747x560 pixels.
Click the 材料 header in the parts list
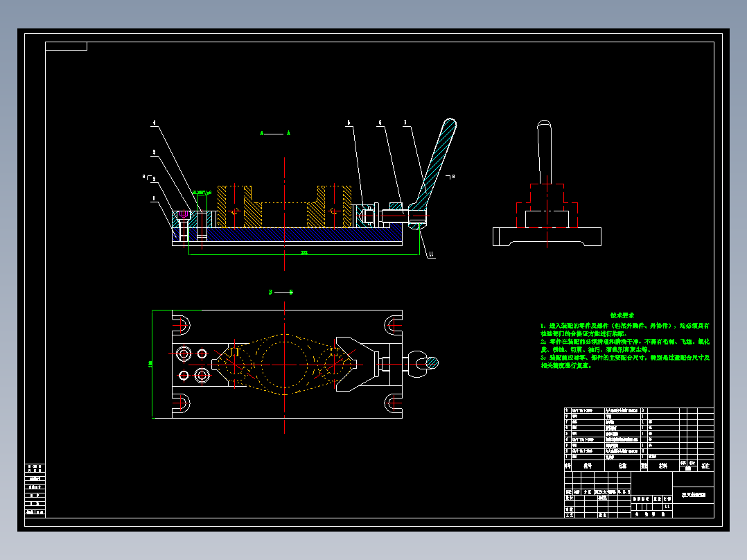point(663,466)
